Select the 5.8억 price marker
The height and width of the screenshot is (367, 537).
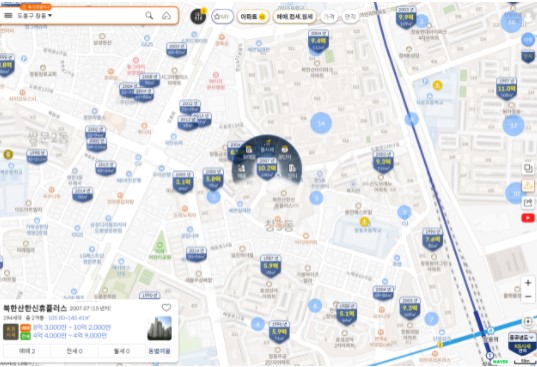pos(213,179)
